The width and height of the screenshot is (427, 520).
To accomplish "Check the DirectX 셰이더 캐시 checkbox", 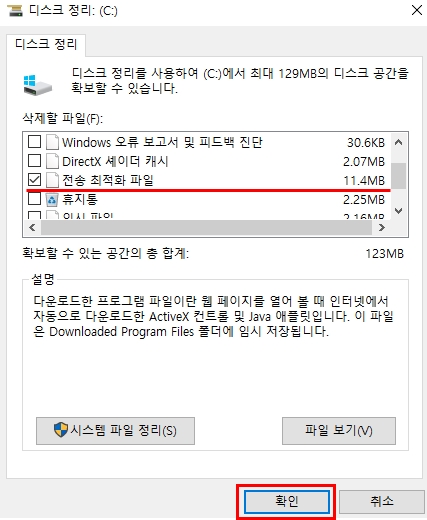I will point(34,161).
